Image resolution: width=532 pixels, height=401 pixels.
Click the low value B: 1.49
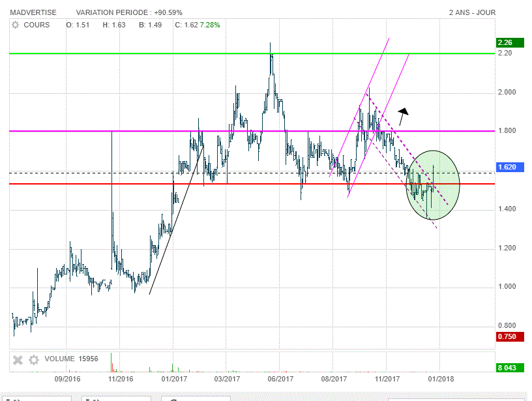[x=151, y=25]
